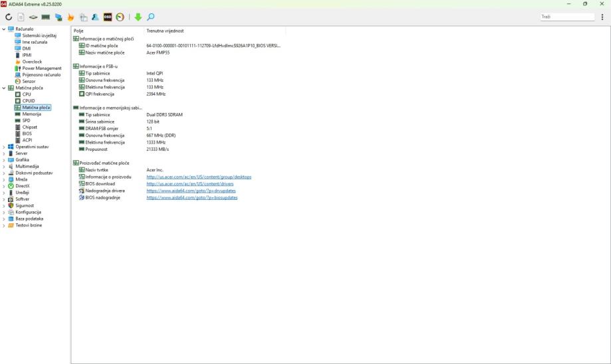Click the DirectX green circle icon
The width and height of the screenshot is (611, 364).
click(x=11, y=186)
